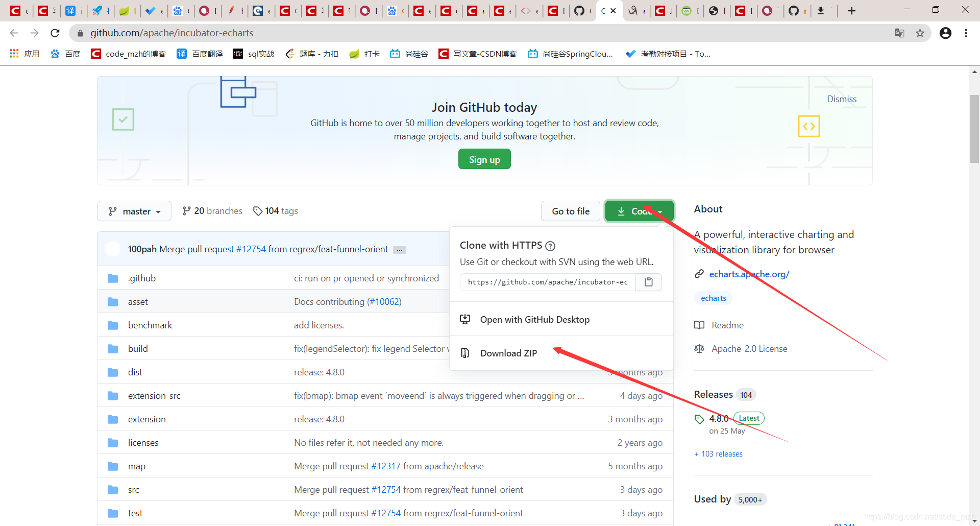Click the licenses folder icon
980x526 pixels.
click(113, 443)
